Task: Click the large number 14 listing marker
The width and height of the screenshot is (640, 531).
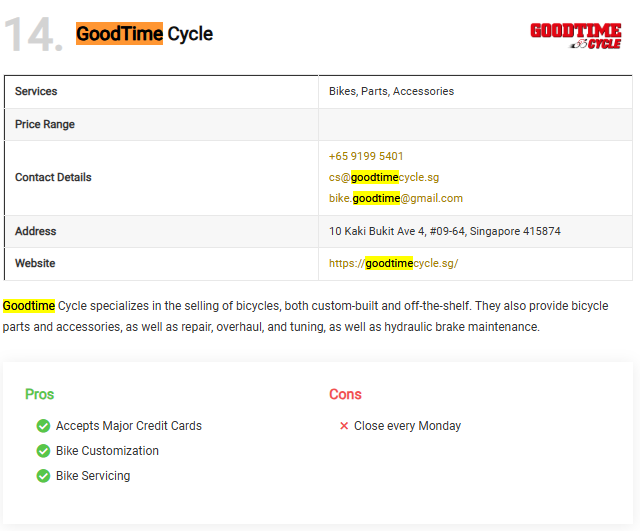Action: tap(33, 35)
